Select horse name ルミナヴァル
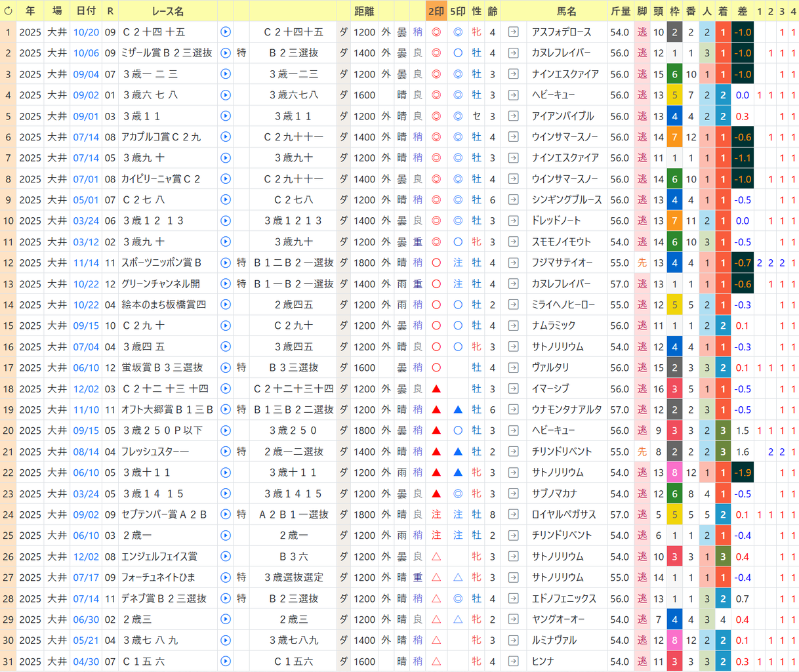The width and height of the screenshot is (799, 672). (x=554, y=640)
